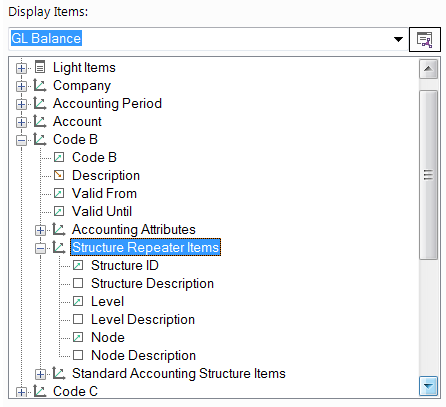Viewport: 446px width, 407px height.
Task: Click the Accounting Attributes axis icon
Action: (59, 229)
